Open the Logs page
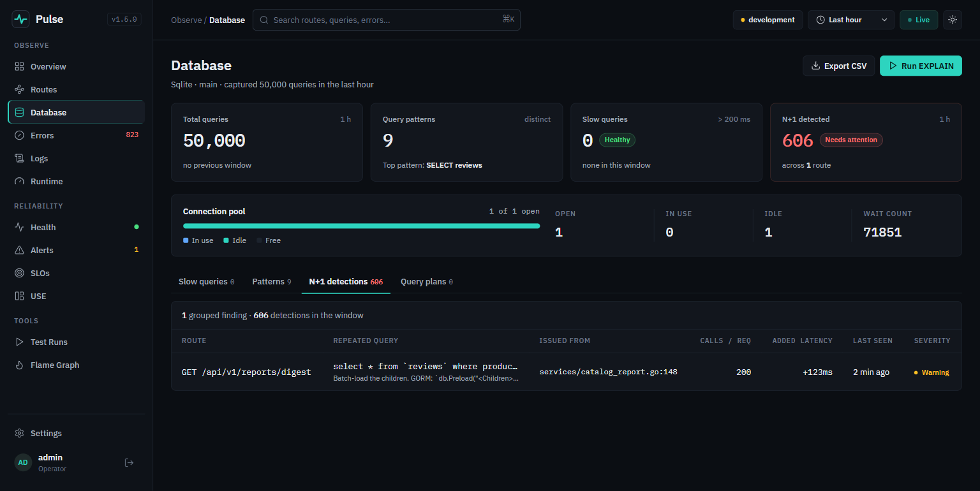This screenshot has width=980, height=491. (76, 158)
